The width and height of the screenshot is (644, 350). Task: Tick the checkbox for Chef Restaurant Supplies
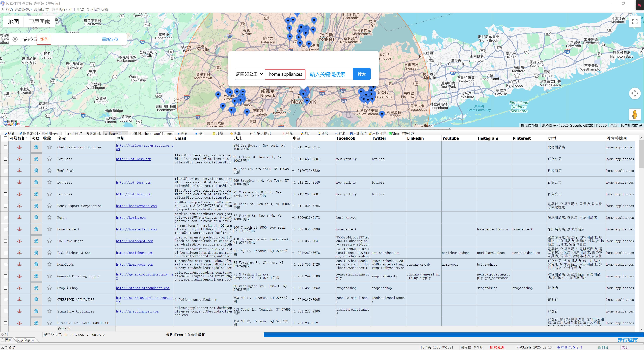point(6,147)
